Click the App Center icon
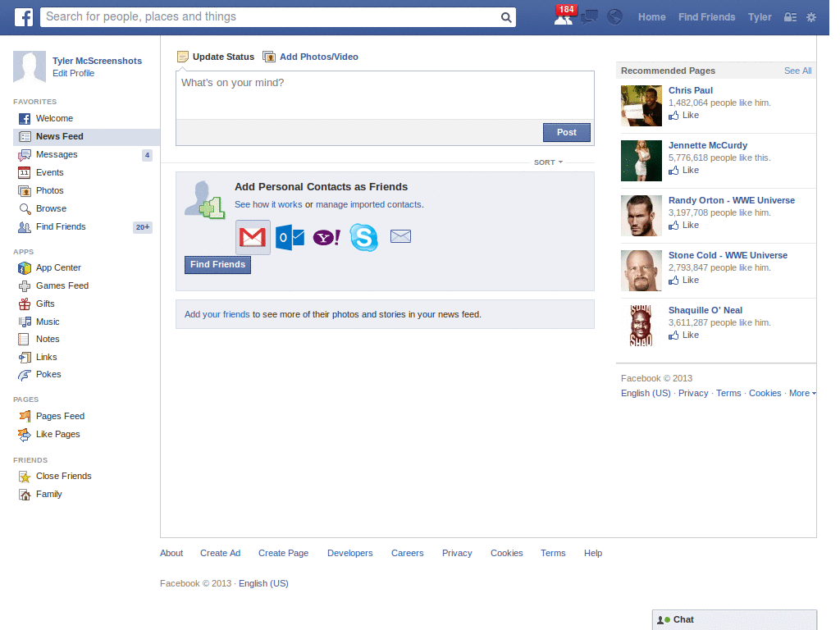Viewport: 840px width, 630px height. (x=25, y=268)
